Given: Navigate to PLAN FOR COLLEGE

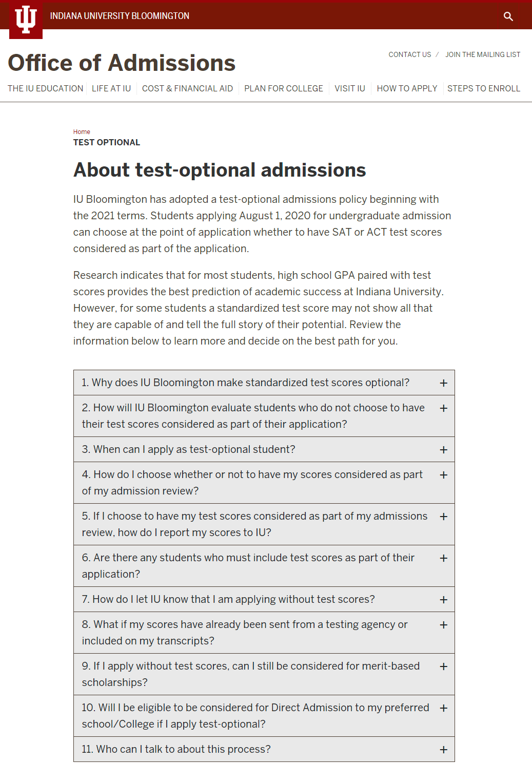Looking at the screenshot, I should pos(283,88).
